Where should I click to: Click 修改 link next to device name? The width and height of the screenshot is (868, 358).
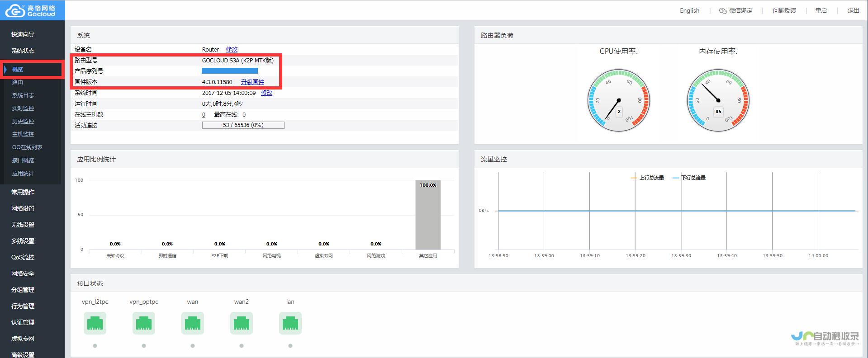pos(232,49)
